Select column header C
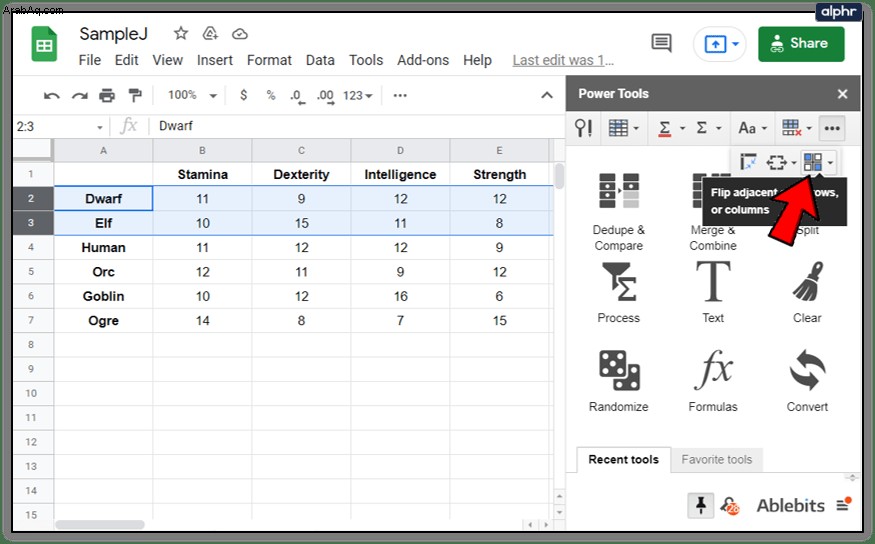Image resolution: width=875 pixels, height=544 pixels. pyautogui.click(x=301, y=150)
